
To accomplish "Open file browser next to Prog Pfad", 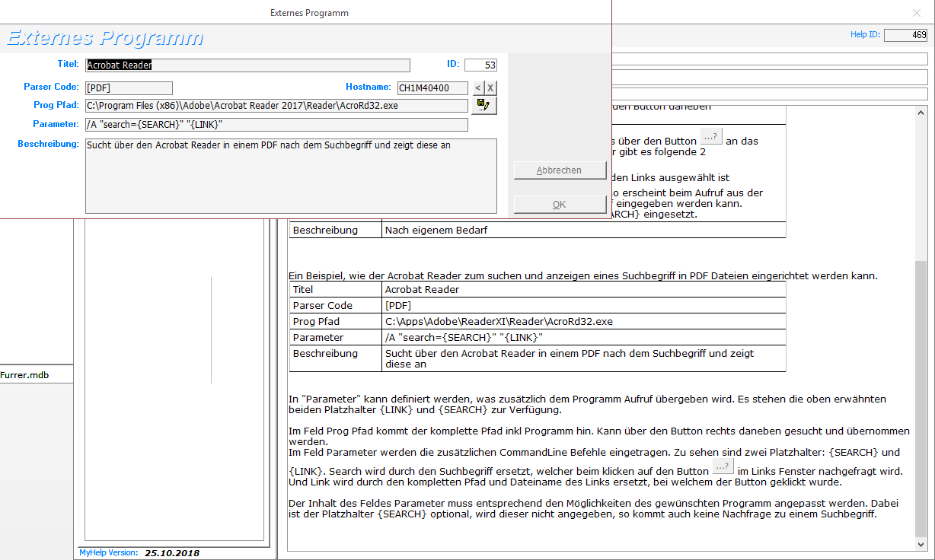I will click(484, 105).
